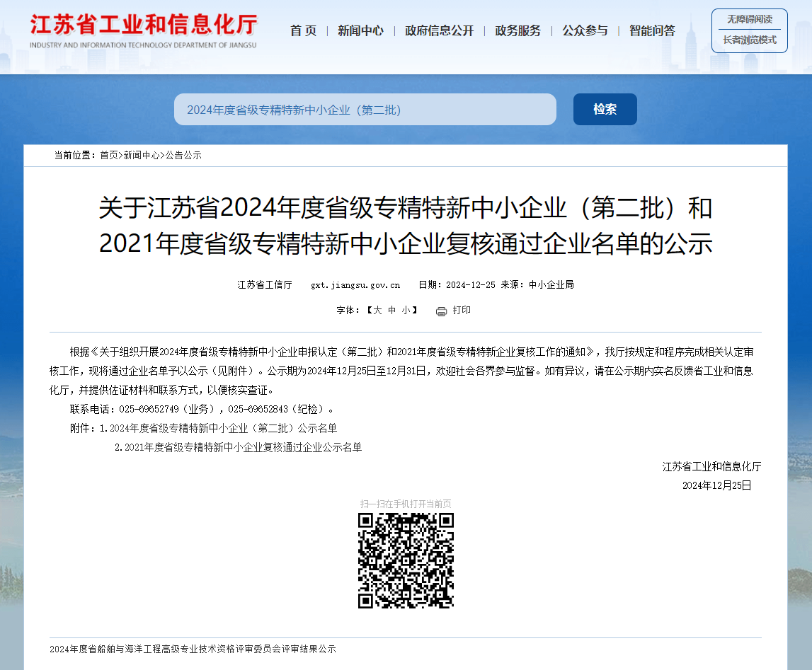Open the 首页 navigation menu item
This screenshot has height=670, width=812.
[303, 31]
